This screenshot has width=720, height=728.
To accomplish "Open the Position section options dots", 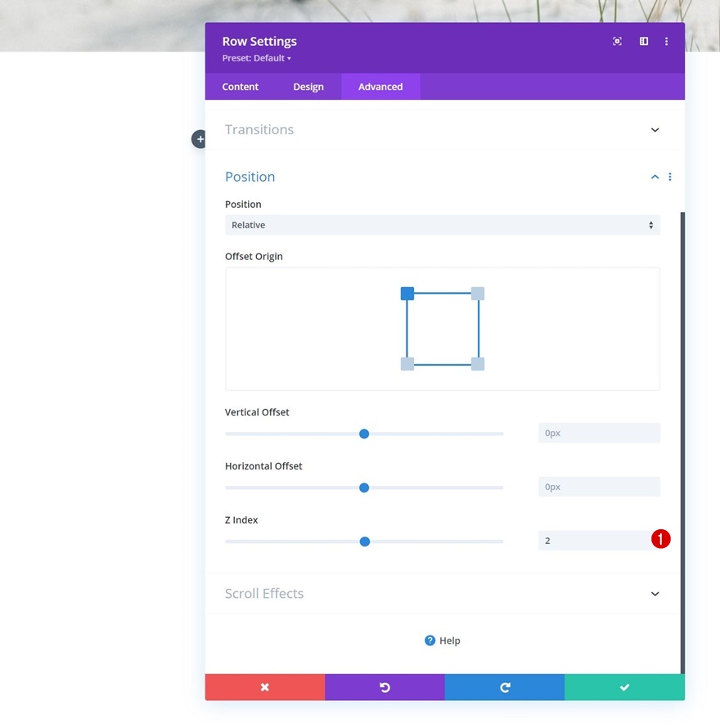I will coord(670,177).
